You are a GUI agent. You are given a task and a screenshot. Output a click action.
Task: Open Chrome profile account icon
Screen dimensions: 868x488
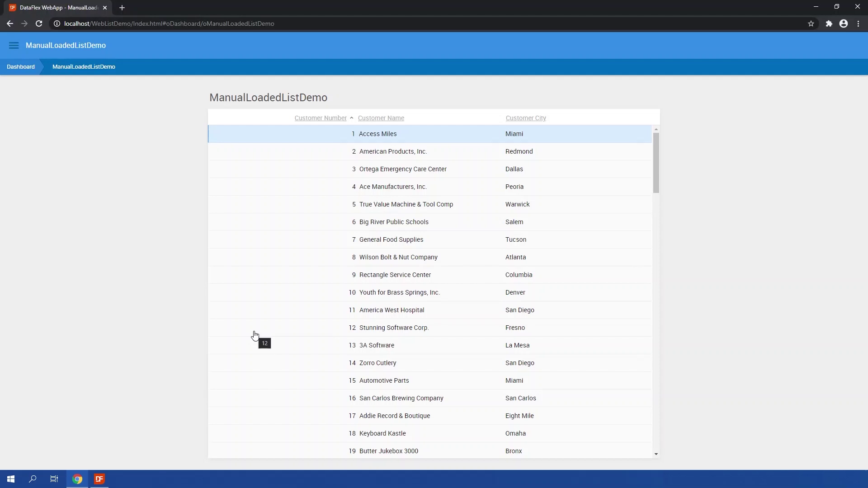coord(844,23)
